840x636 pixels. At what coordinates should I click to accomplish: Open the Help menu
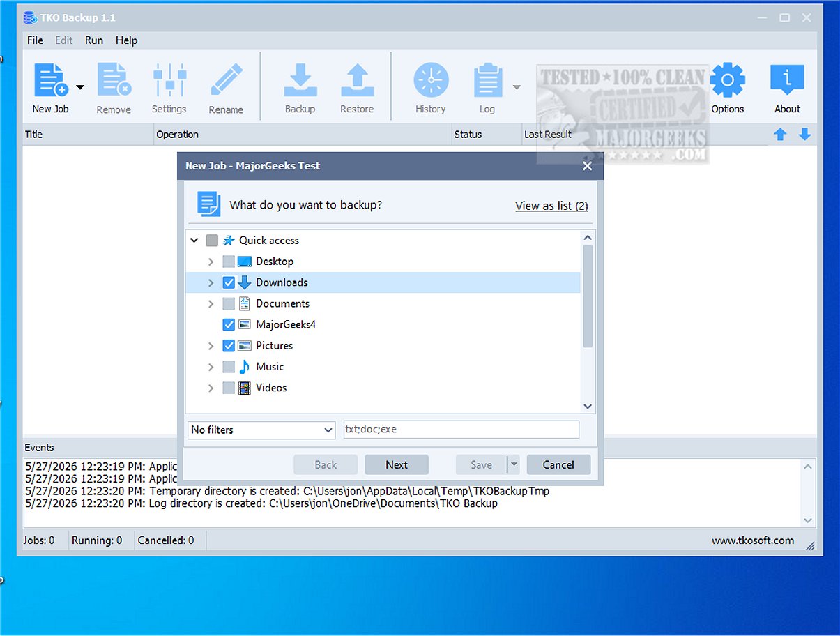[x=126, y=40]
